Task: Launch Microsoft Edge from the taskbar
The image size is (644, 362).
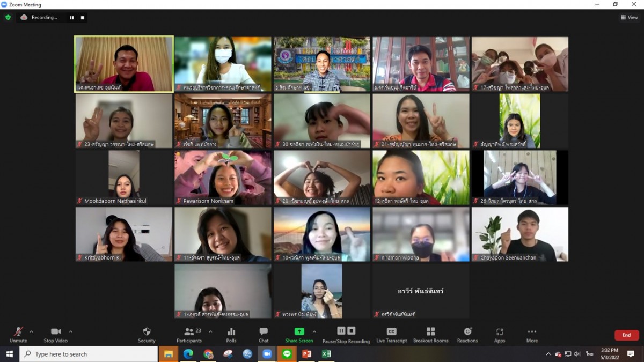Action: (x=188, y=354)
